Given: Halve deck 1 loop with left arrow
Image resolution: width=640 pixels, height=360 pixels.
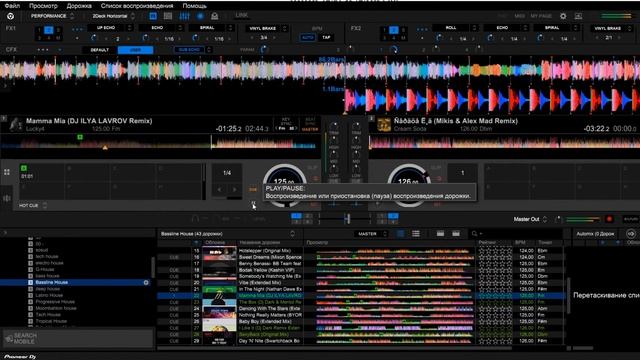Looking at the screenshot, I should (x=220, y=189).
